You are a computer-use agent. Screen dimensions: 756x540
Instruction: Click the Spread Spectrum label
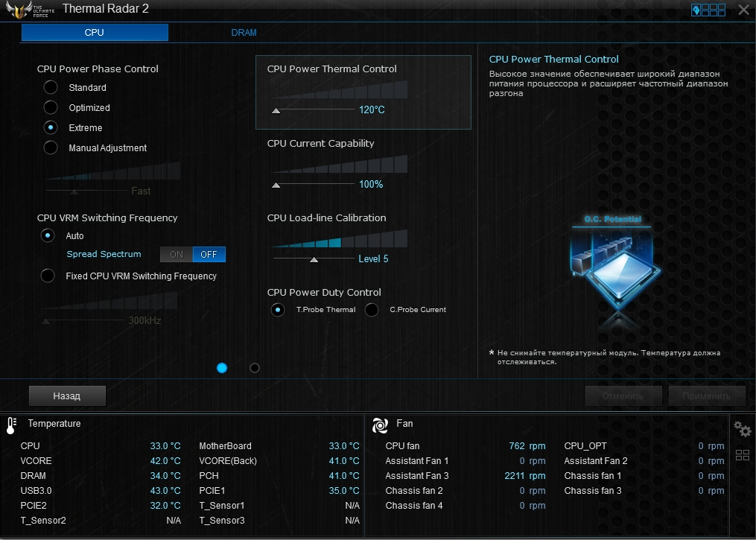click(104, 254)
